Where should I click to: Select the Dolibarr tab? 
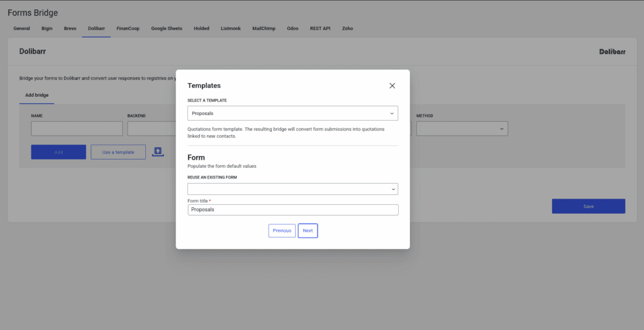[x=96, y=28]
